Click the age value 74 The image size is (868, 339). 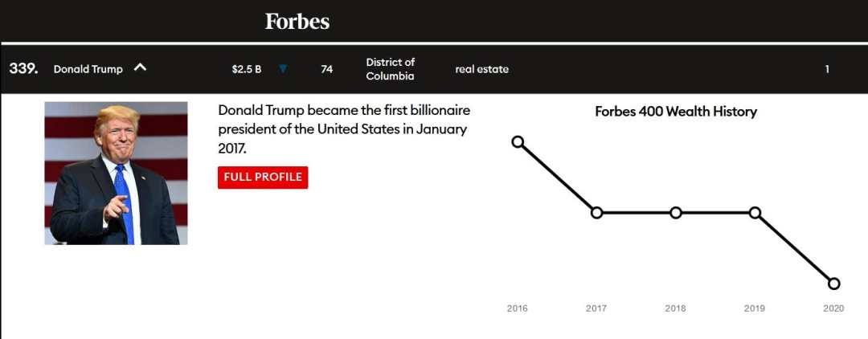point(326,69)
